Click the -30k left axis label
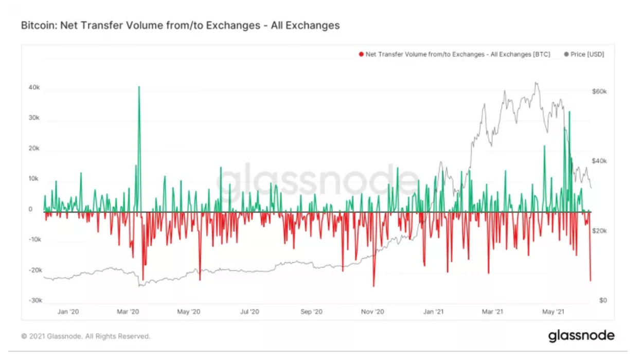642x364 pixels. (x=33, y=301)
